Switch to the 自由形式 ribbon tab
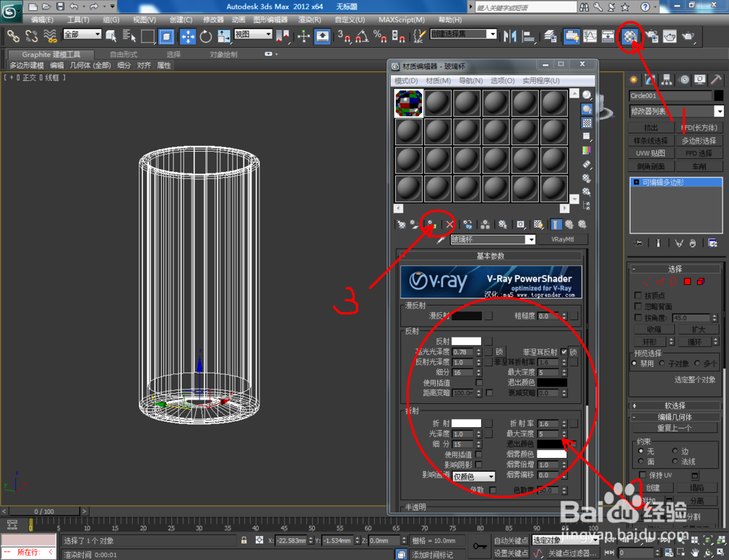Screen dimensions: 729x560 123,55
